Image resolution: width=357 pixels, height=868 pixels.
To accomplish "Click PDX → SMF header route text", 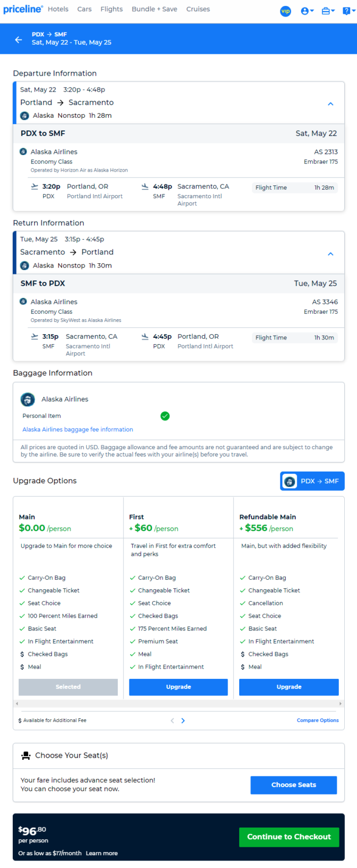I will [x=50, y=34].
